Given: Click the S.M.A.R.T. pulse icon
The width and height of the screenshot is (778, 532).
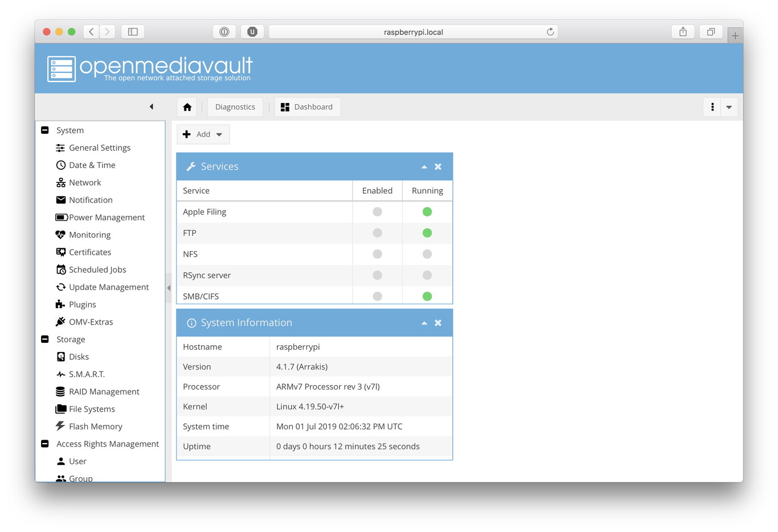Looking at the screenshot, I should pyautogui.click(x=60, y=374).
